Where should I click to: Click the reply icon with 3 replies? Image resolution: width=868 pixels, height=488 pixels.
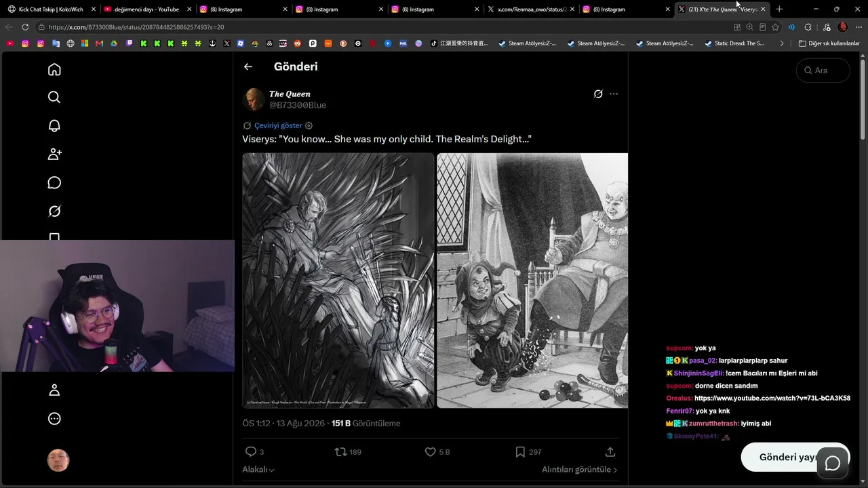pyautogui.click(x=251, y=451)
